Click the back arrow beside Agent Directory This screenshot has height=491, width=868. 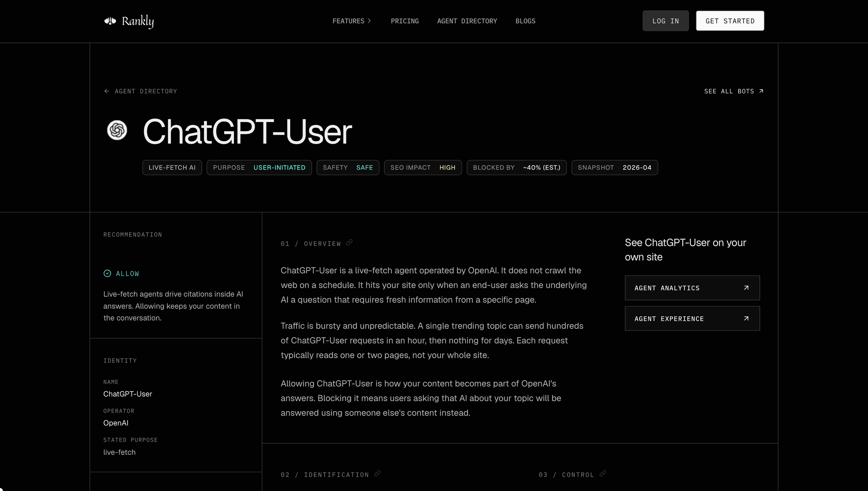coord(107,91)
